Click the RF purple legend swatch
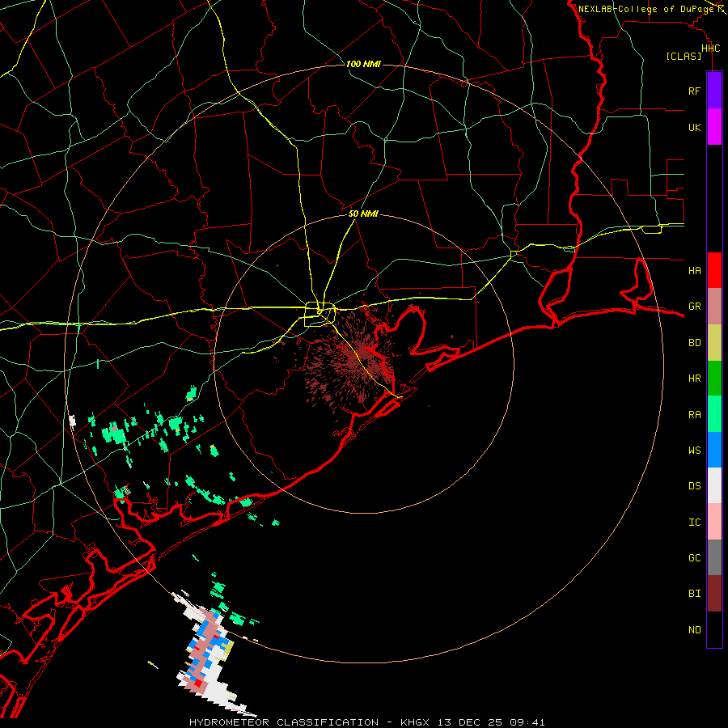Screen dimensions: 728x728 click(x=714, y=91)
